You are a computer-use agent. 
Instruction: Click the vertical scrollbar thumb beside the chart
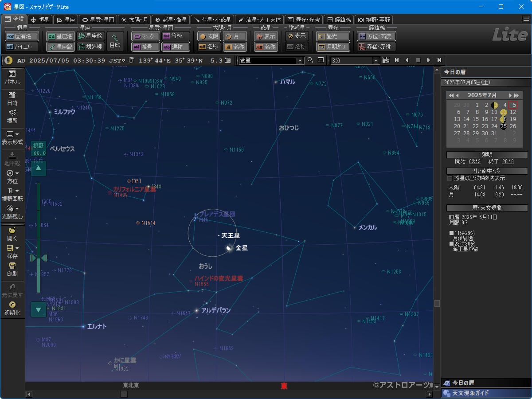pyautogui.click(x=437, y=303)
